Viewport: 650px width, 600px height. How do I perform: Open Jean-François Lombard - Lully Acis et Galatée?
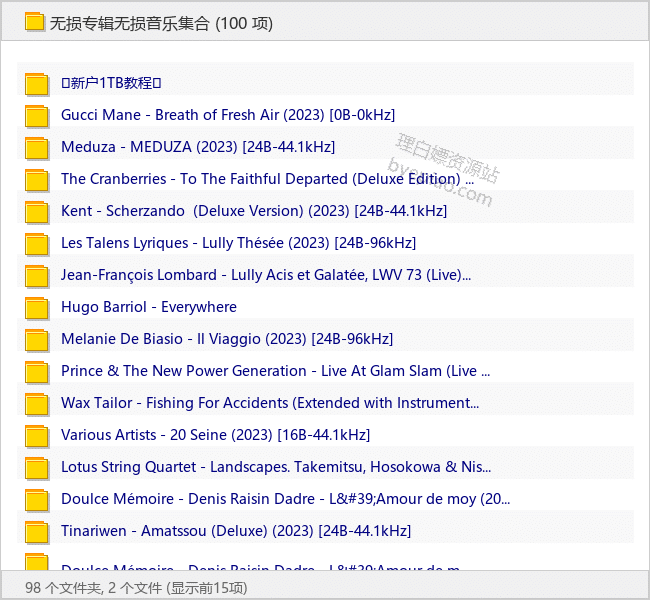[x=266, y=275]
